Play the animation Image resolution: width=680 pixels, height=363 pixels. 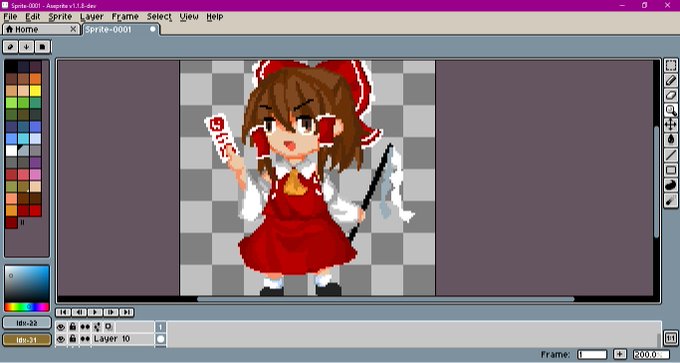click(95, 312)
